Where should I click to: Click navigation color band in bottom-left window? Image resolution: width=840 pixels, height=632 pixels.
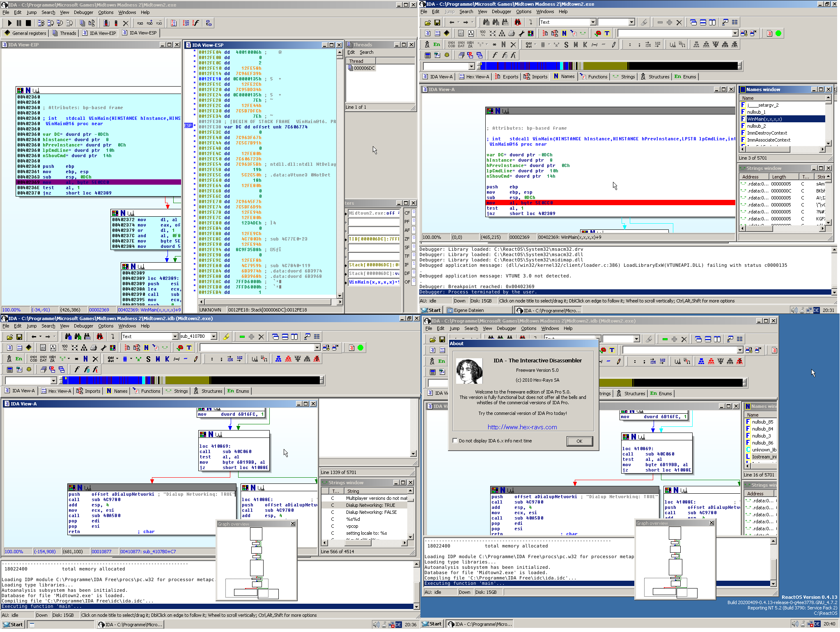pyautogui.click(x=191, y=380)
